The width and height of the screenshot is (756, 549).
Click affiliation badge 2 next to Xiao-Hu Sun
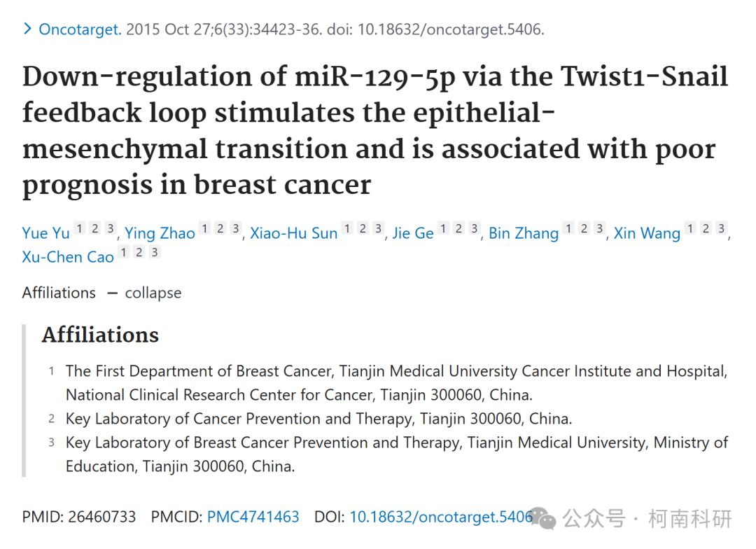(x=363, y=228)
